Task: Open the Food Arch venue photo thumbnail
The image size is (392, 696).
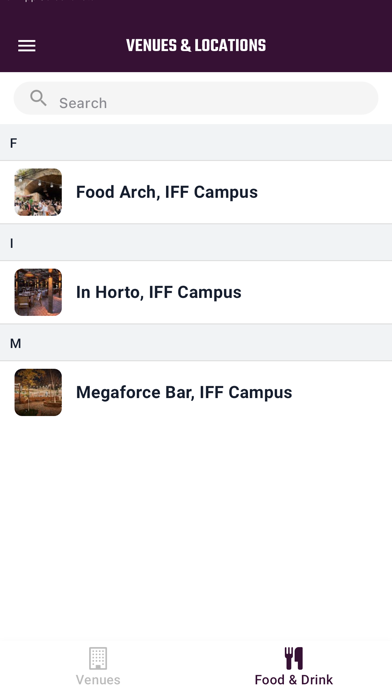Action: point(38,192)
